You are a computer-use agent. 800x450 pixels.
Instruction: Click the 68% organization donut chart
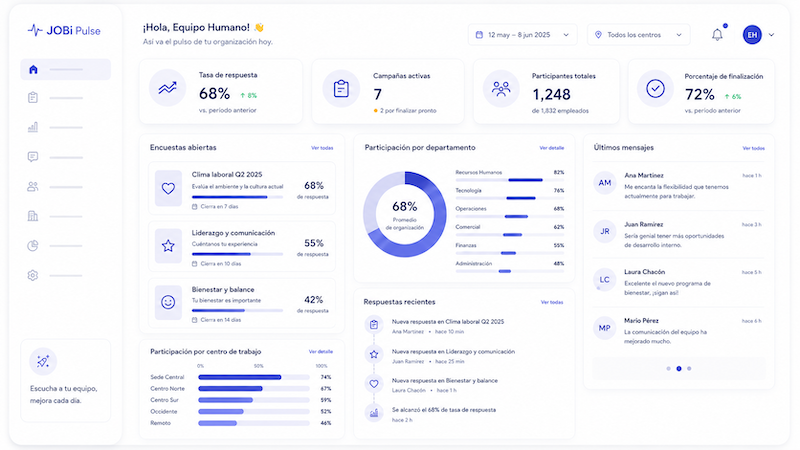[x=405, y=214]
